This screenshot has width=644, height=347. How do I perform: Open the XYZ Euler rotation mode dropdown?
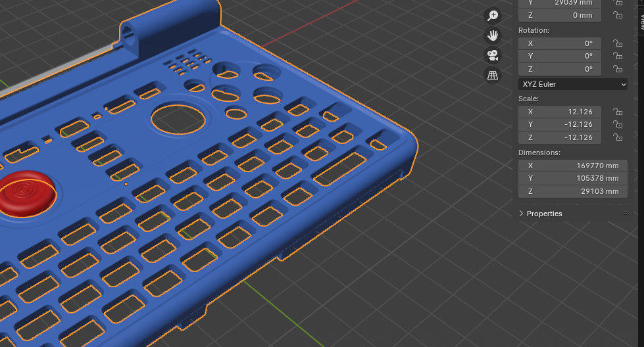click(573, 84)
